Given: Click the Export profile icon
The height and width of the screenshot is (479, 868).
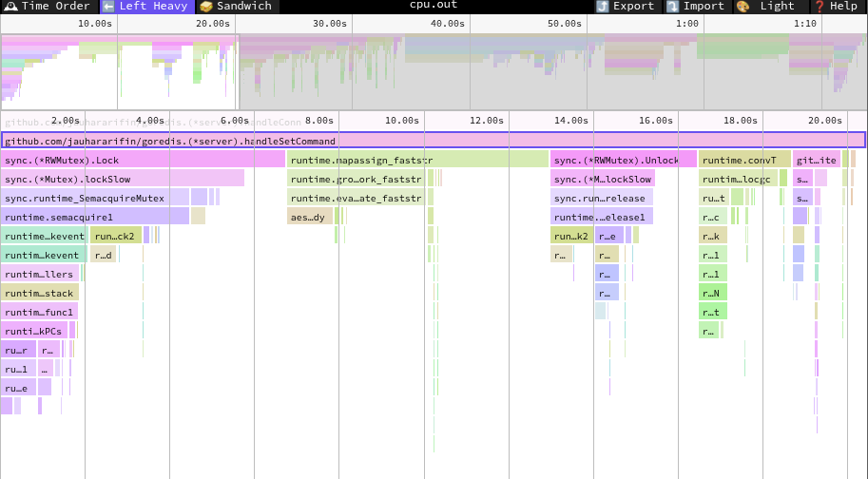Looking at the screenshot, I should [x=603, y=7].
